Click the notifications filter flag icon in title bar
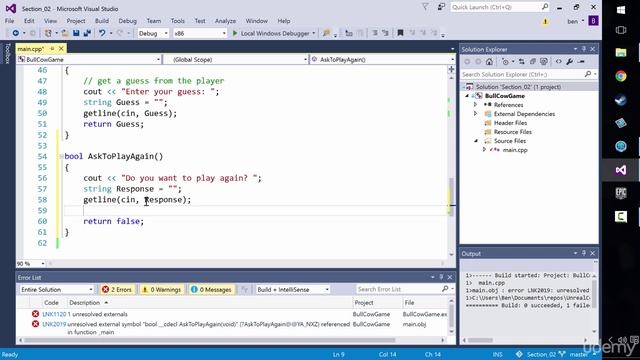The width and height of the screenshot is (640, 360). tap(425, 7)
